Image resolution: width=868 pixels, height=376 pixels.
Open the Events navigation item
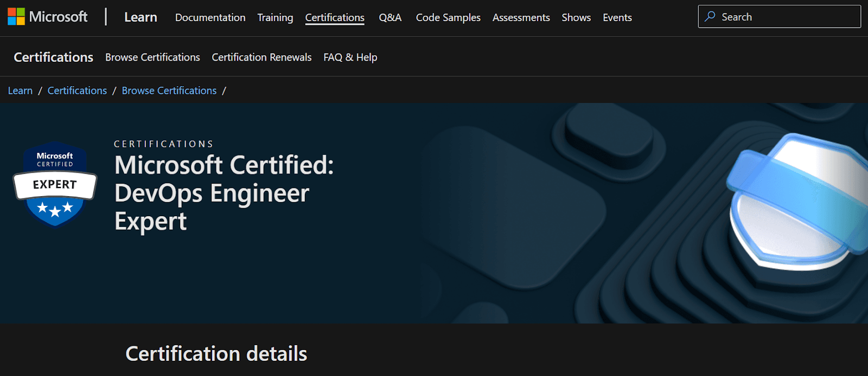point(617,17)
